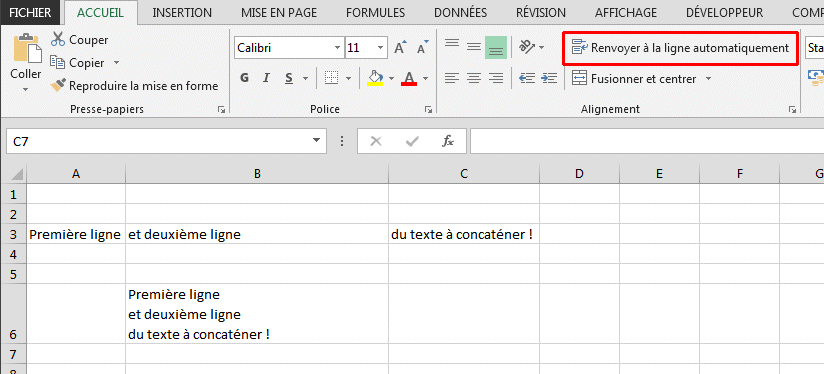Switch to DONNÉES tab
The width and height of the screenshot is (824, 374).
(x=460, y=13)
